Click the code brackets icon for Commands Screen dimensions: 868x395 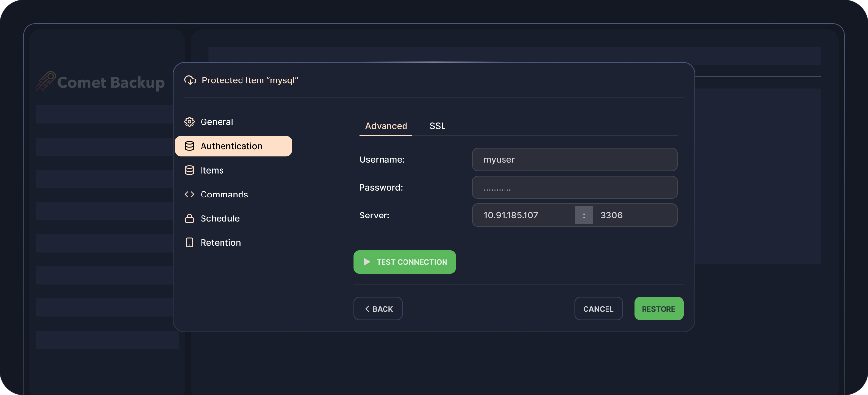(x=189, y=194)
